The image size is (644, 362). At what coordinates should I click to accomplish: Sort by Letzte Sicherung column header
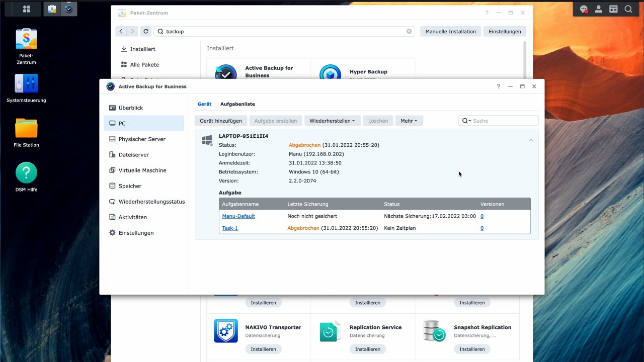[x=308, y=204]
